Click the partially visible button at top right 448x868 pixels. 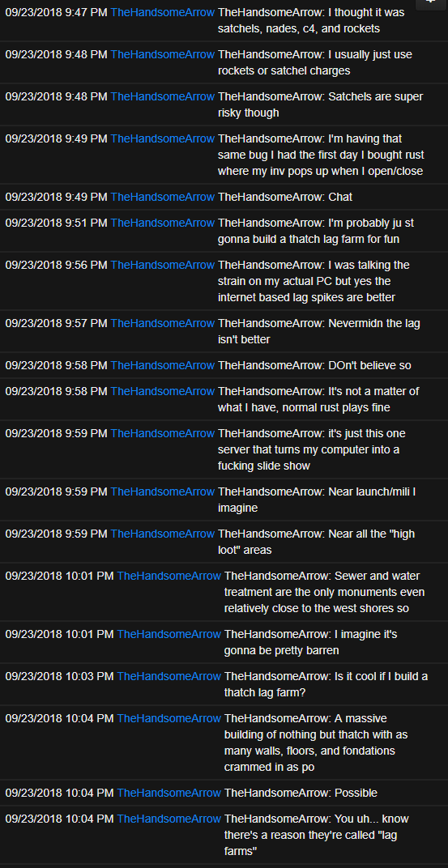[431, 3]
